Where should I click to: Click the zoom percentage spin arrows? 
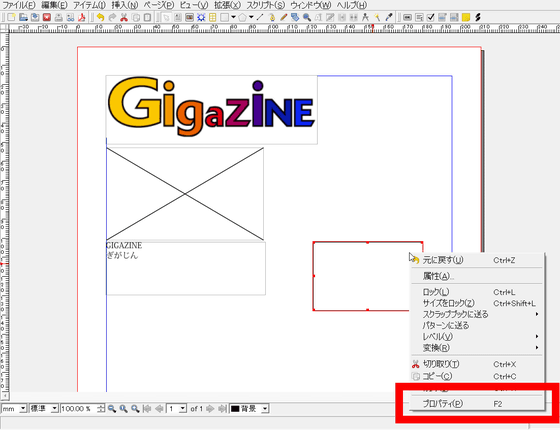pos(101,408)
